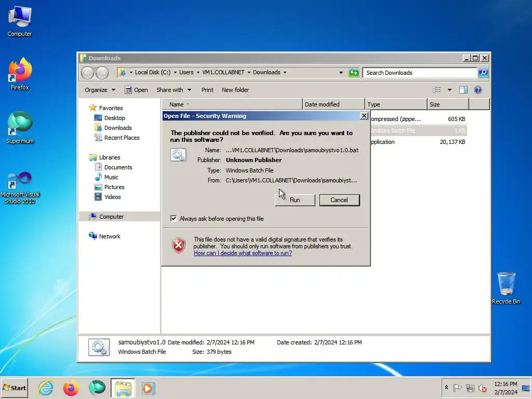Select Computer in the navigation pane

pos(111,217)
